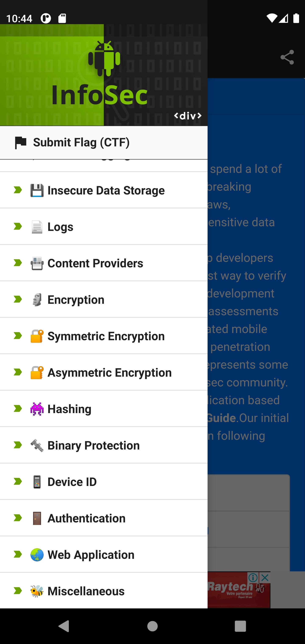Open Asymmetric Encryption menu entry
Screen dimensions: 305x644
coord(104,372)
